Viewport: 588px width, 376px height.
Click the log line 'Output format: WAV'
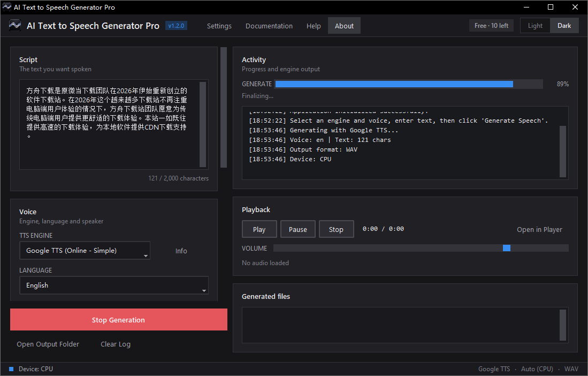click(x=303, y=149)
